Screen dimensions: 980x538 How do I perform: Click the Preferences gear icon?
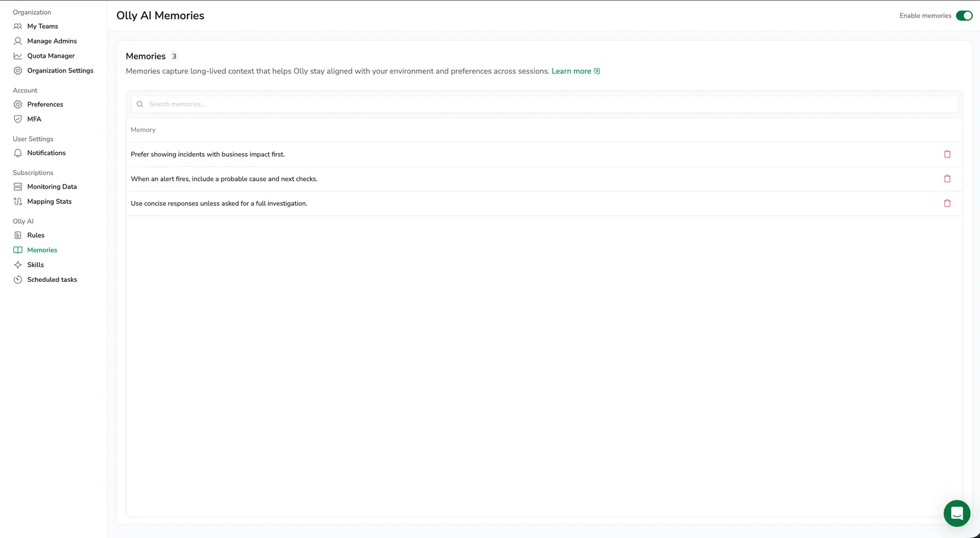point(18,104)
